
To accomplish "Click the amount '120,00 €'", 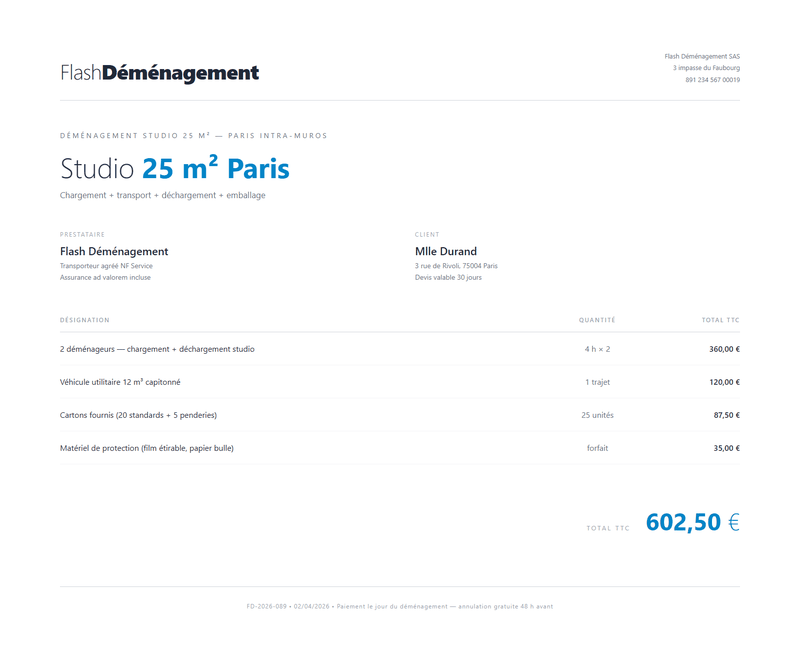I will tap(724, 382).
